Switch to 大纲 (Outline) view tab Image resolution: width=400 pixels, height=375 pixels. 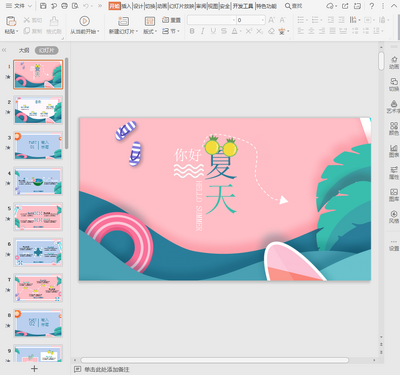(24, 50)
